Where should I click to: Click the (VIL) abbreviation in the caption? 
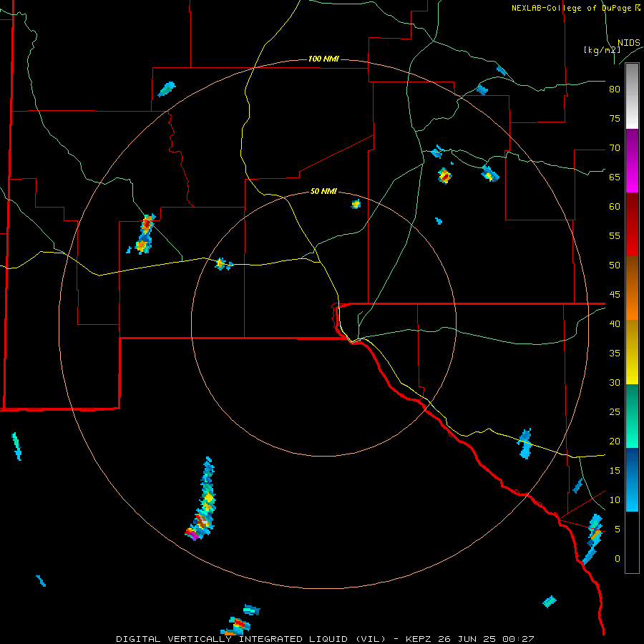[371, 639]
